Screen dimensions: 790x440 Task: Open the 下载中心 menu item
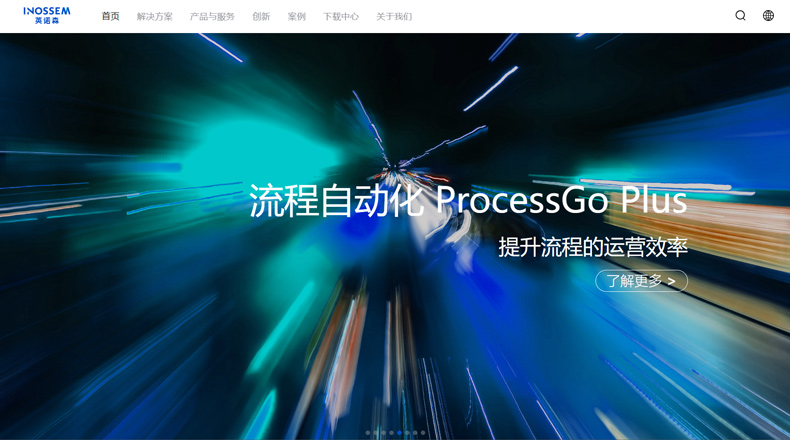(x=341, y=17)
